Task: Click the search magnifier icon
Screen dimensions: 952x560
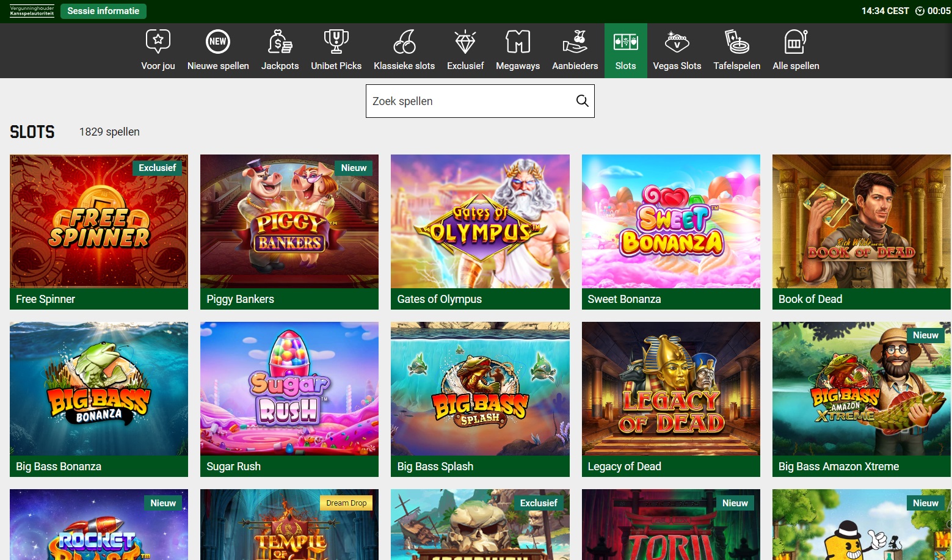Action: pos(583,101)
